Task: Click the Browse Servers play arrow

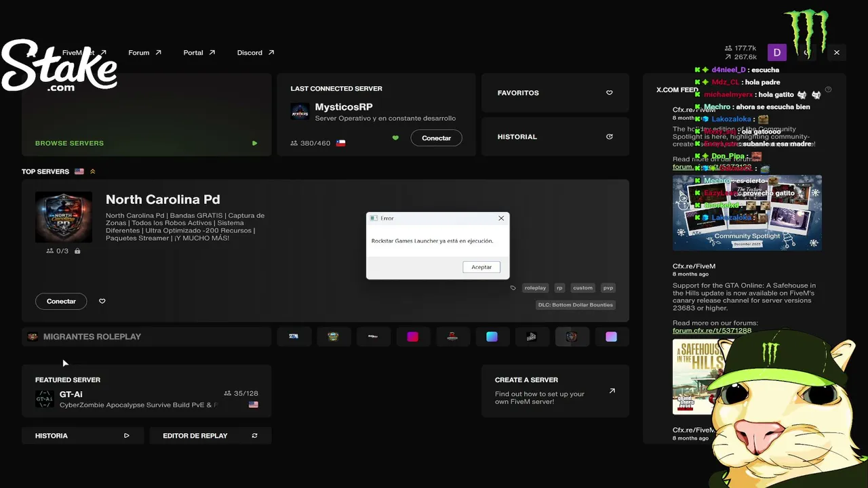Action: tap(255, 143)
